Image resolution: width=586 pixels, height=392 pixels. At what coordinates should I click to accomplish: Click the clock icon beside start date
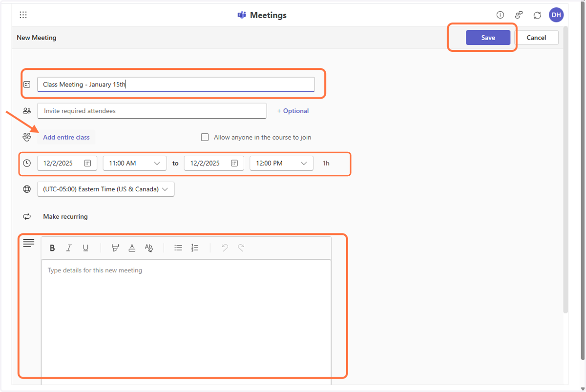(27, 163)
